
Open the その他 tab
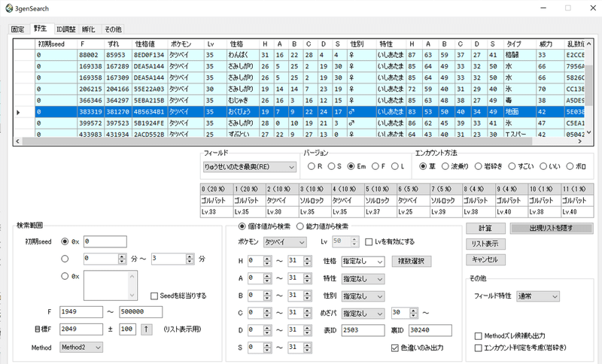(x=113, y=29)
